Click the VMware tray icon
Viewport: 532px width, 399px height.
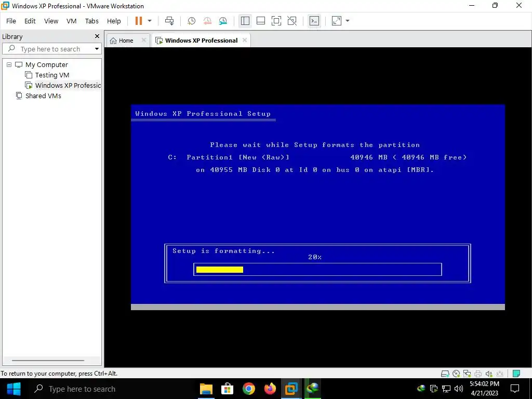tap(434, 389)
